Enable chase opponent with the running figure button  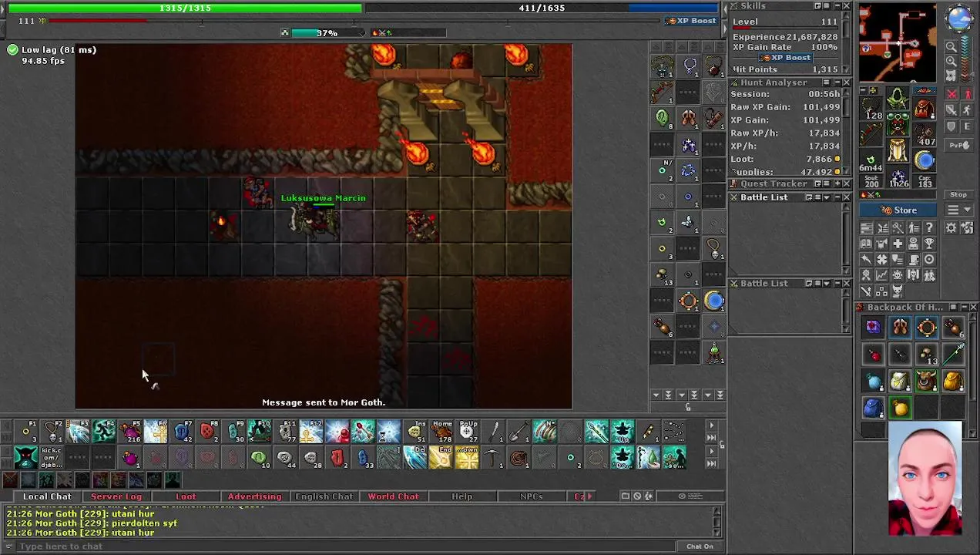click(x=968, y=109)
